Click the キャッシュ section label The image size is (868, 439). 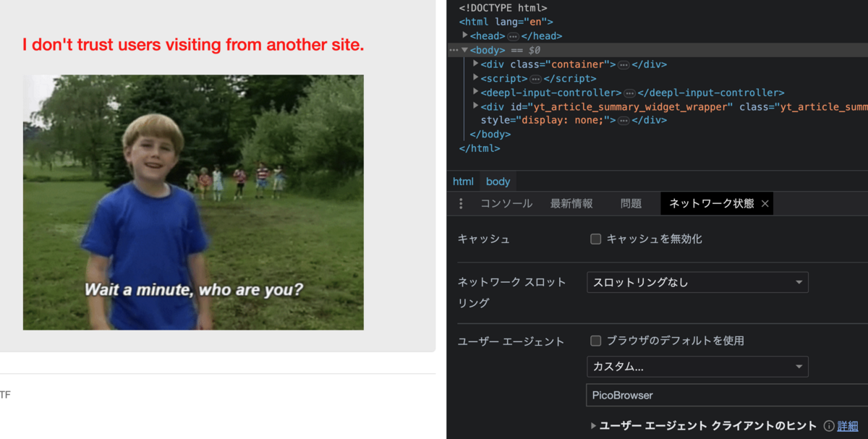(484, 239)
